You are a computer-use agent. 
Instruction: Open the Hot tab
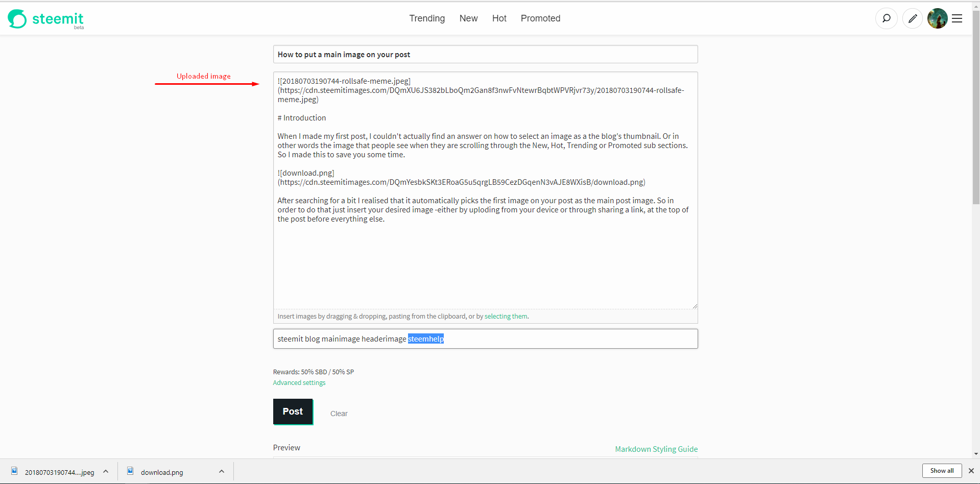(x=499, y=18)
